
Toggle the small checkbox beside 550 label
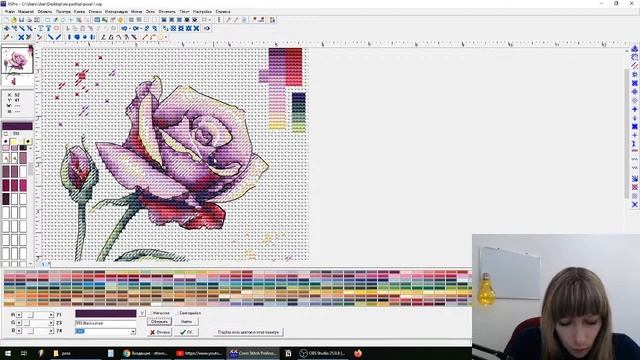point(6,134)
